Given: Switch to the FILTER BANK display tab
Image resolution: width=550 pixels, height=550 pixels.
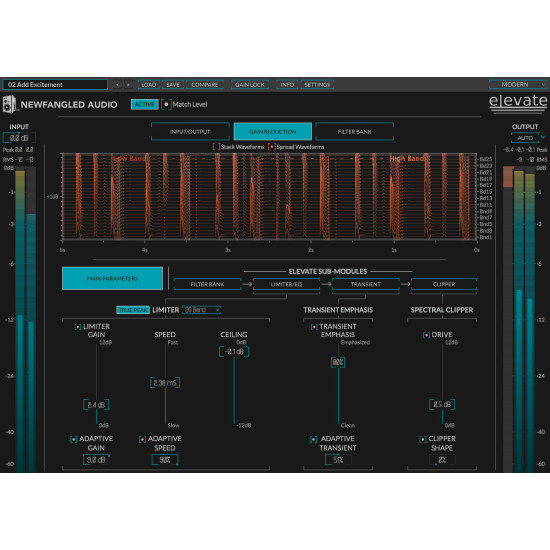Looking at the screenshot, I should click(x=354, y=132).
